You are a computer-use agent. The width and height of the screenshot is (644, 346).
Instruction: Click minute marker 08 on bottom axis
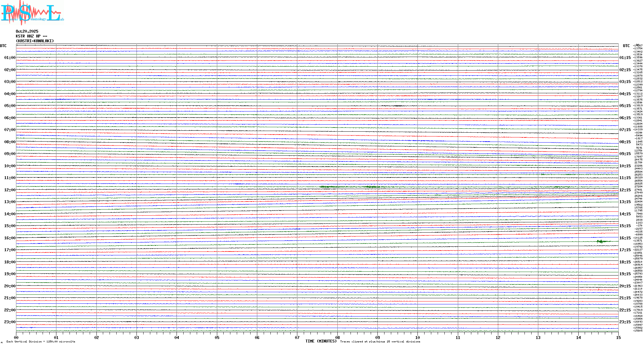tap(337, 337)
